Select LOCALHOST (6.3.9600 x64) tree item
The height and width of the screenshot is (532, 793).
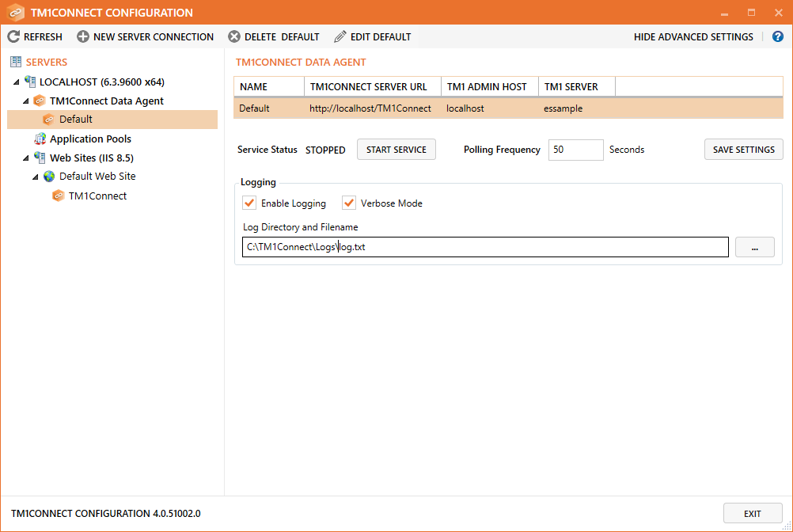[101, 82]
